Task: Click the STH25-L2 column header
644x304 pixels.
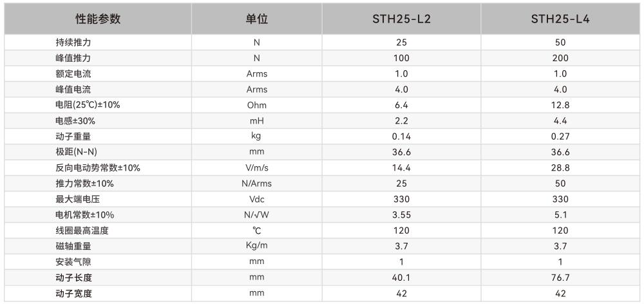Action: click(x=401, y=19)
